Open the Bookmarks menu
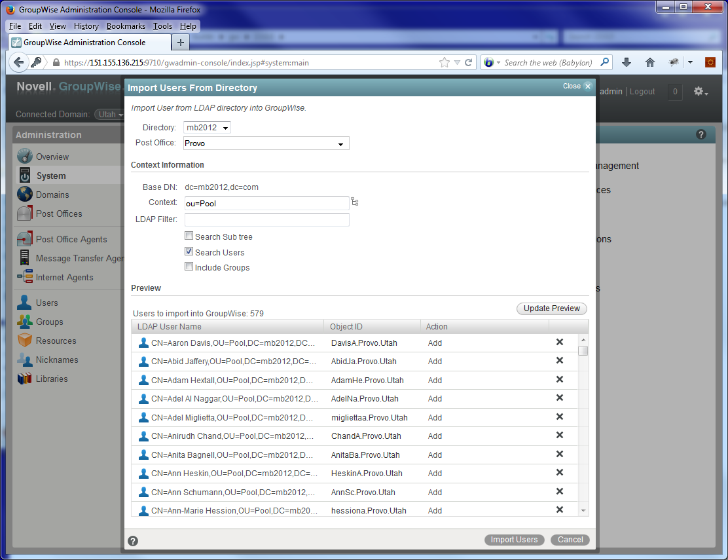 (x=126, y=26)
